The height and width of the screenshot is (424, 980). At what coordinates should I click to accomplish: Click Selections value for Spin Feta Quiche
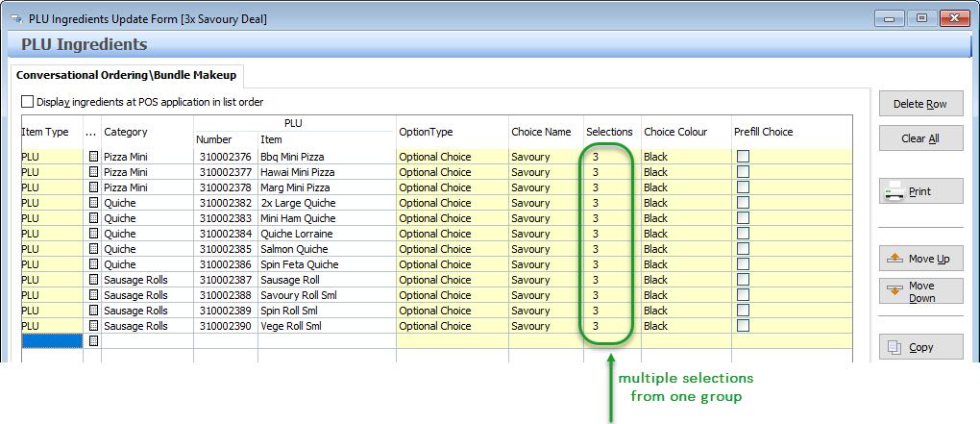pos(597,264)
